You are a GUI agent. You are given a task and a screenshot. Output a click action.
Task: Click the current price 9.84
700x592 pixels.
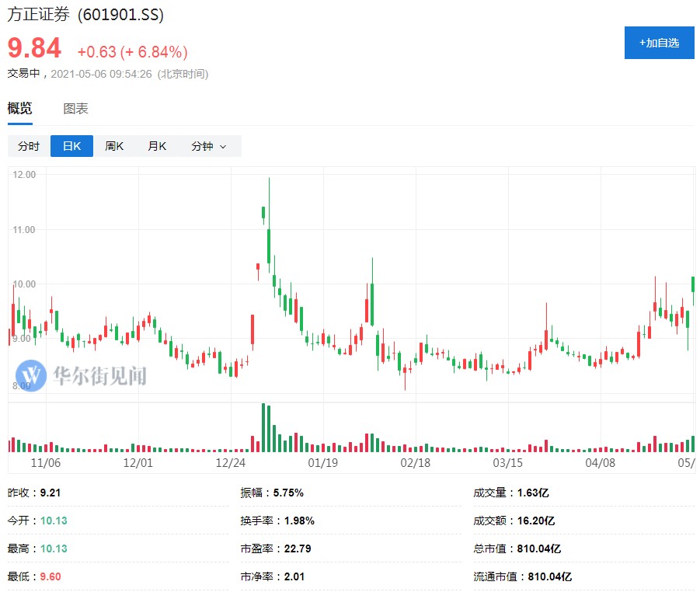pos(34,49)
